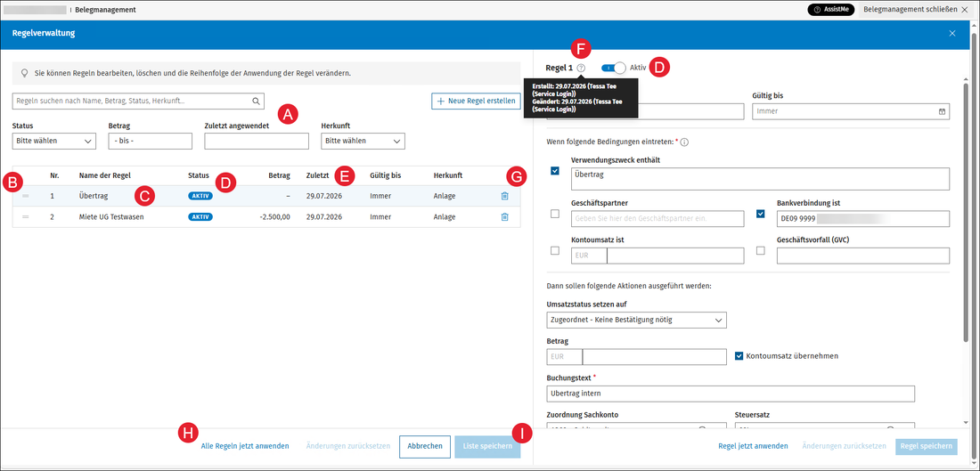980x471 pixels.
Task: Uncheck Kontoumsatz übernehmen
Action: coord(739,355)
